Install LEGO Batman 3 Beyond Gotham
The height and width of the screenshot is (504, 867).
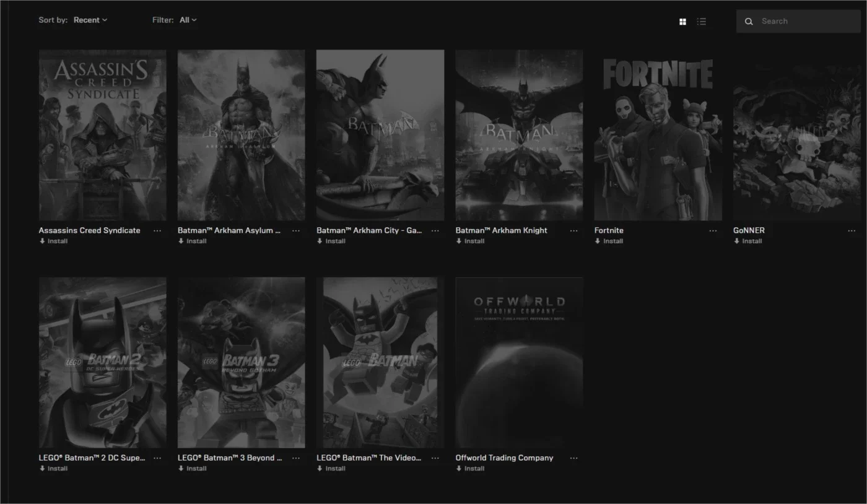(x=192, y=469)
